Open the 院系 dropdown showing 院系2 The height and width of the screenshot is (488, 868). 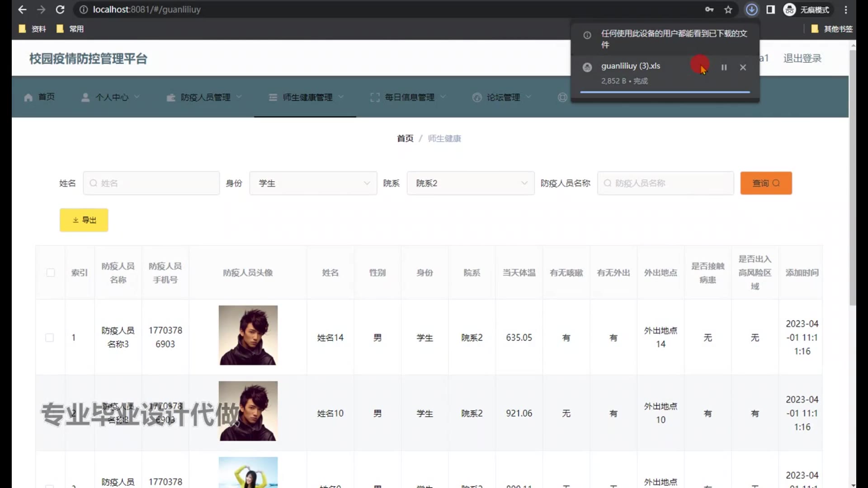coord(470,183)
